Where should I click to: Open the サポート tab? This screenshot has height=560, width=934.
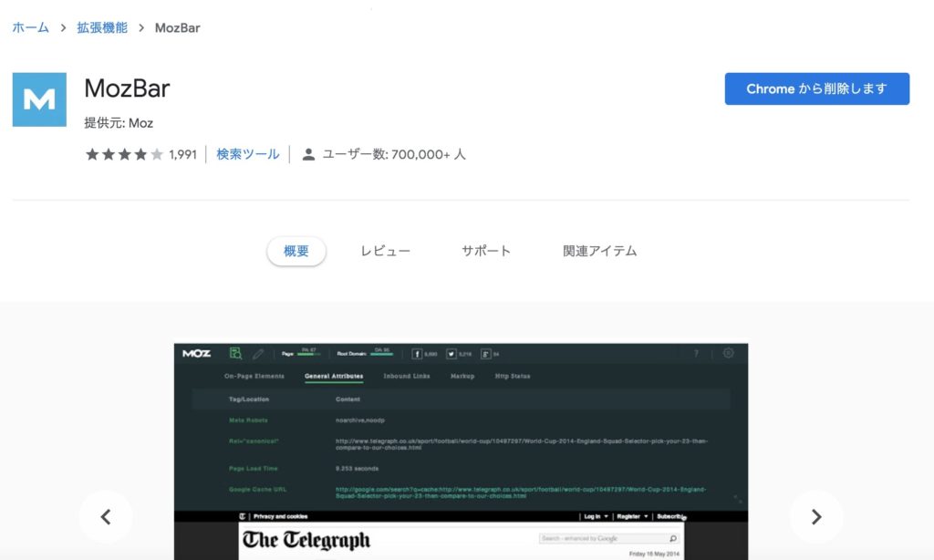[x=486, y=252]
